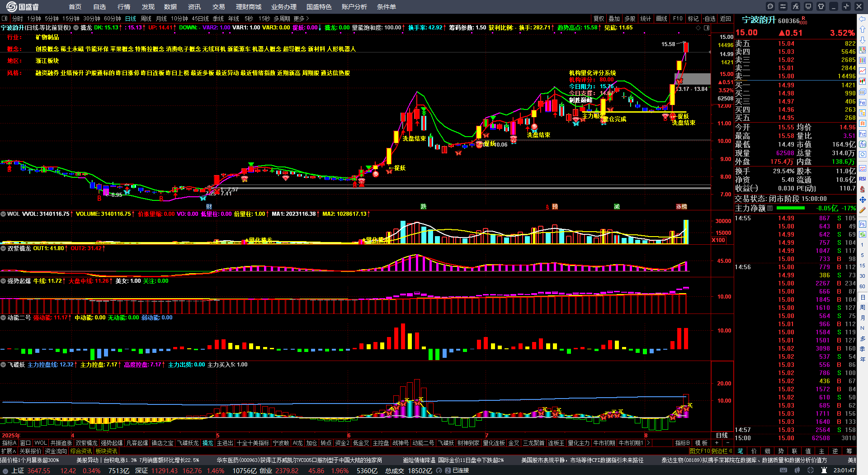Open the 理财商城 menu

[x=249, y=7]
